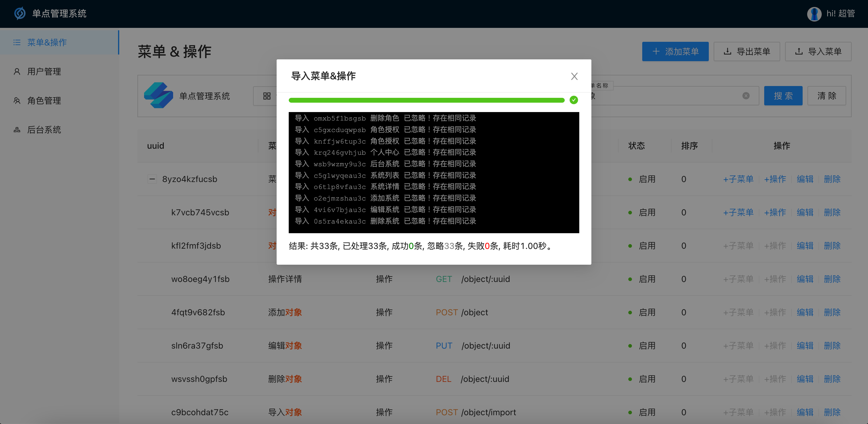
Task: Click 删除 in the c9bcohdat75c row
Action: pyautogui.click(x=832, y=412)
